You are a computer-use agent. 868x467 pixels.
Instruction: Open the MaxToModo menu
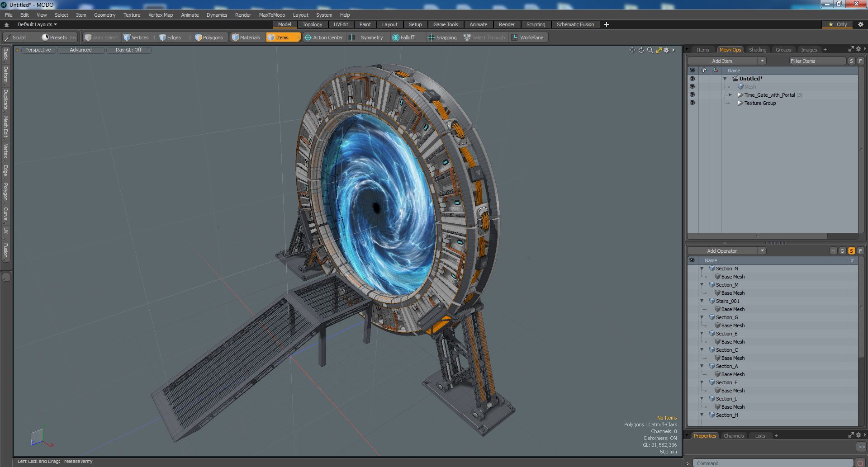coord(272,15)
